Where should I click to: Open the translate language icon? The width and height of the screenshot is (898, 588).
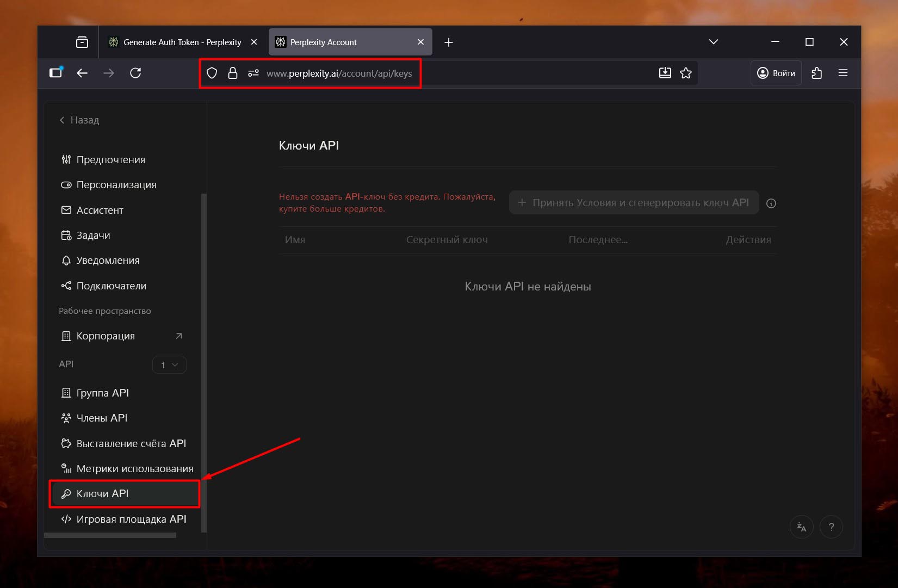click(x=801, y=527)
